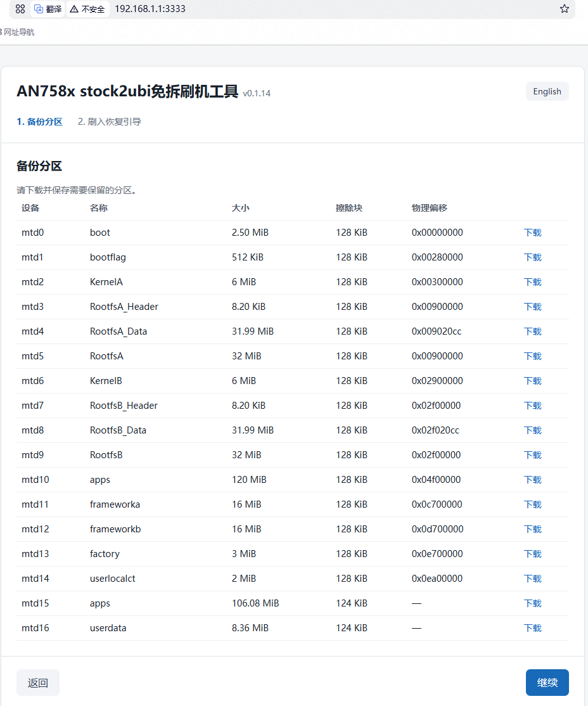
Task: Click the 备份分区 section heading
Action: [x=39, y=166]
